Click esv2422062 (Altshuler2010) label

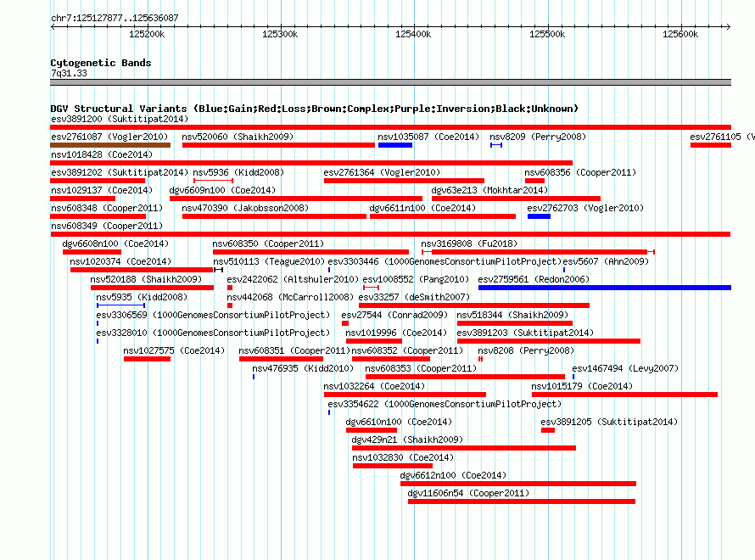293,279
